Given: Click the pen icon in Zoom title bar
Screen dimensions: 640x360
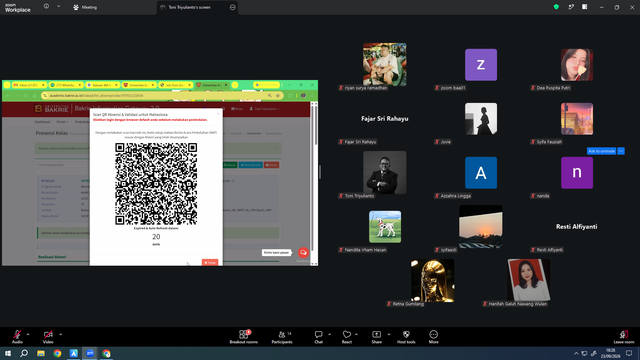Looking at the screenshot, I should pyautogui.click(x=571, y=7).
